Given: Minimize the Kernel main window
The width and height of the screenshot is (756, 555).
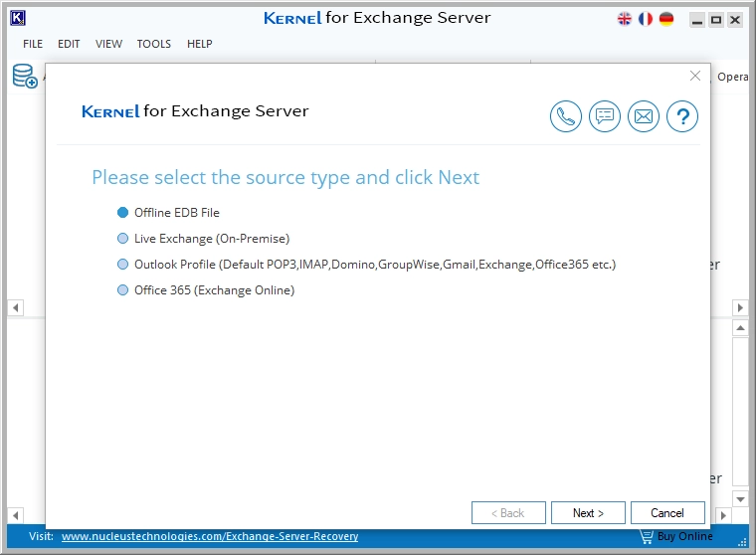Looking at the screenshot, I should [x=697, y=20].
